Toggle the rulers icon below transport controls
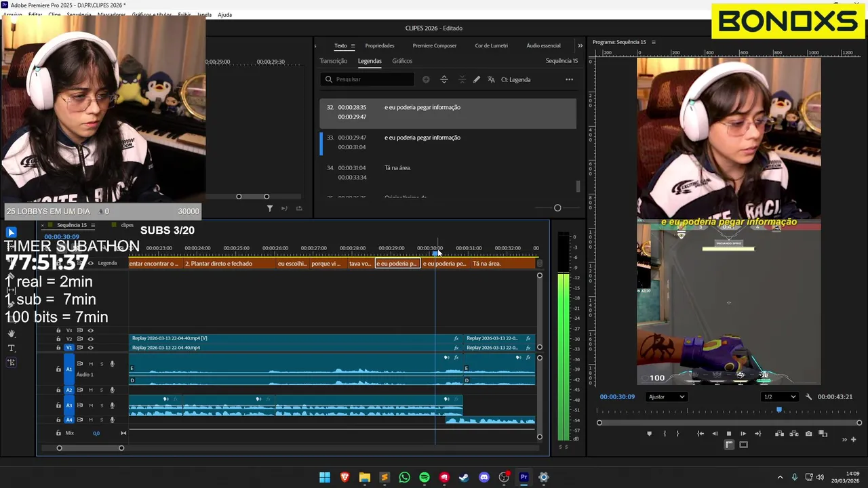The image size is (868, 488). pyautogui.click(x=729, y=445)
